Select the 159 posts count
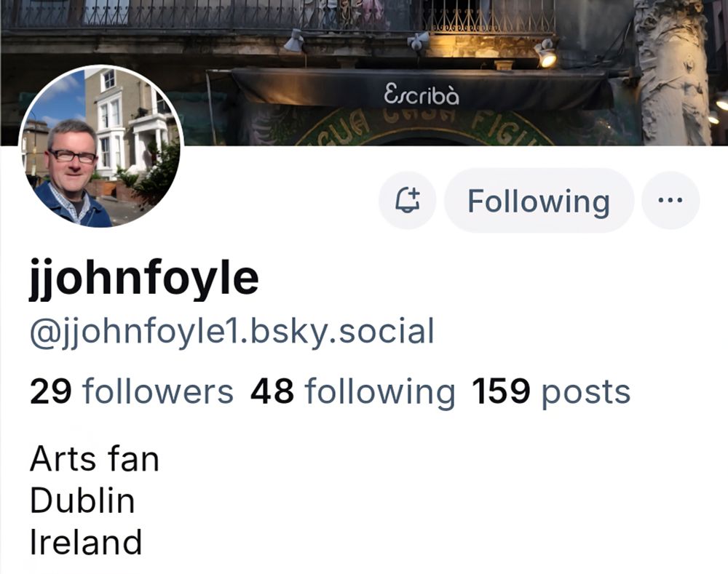The width and height of the screenshot is (728, 574). pyautogui.click(x=551, y=392)
